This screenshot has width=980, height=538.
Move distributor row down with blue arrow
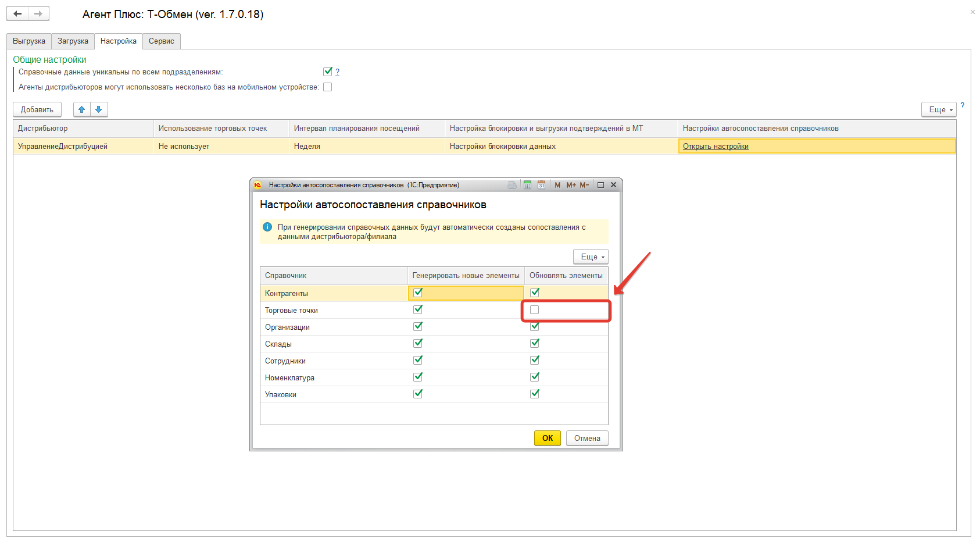pos(99,109)
